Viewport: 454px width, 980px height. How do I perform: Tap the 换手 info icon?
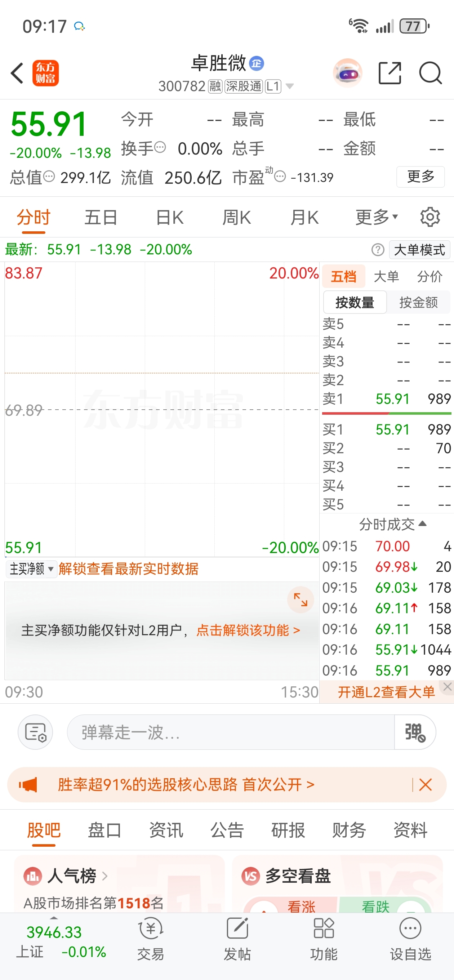[x=160, y=147]
